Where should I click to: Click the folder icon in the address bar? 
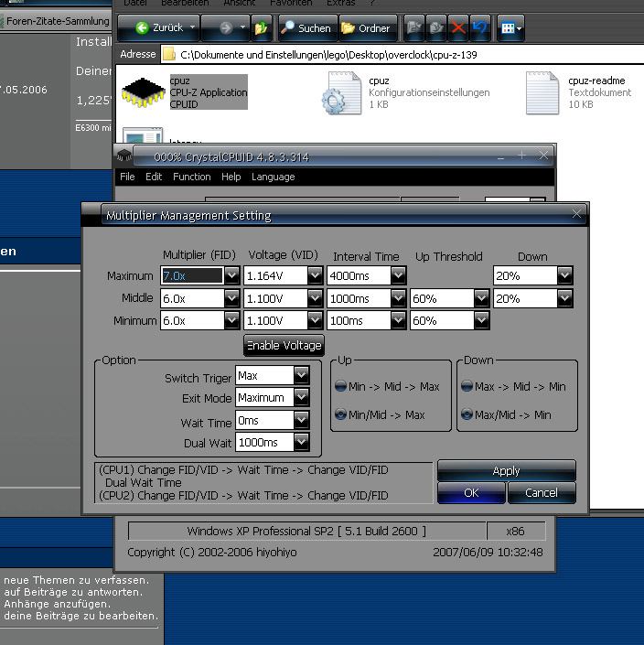pyautogui.click(x=168, y=54)
